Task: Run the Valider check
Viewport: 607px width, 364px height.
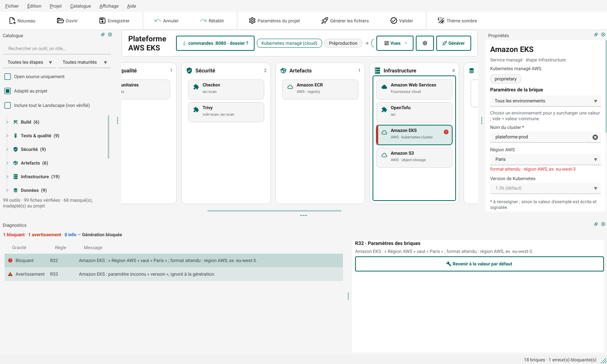Action: [x=402, y=21]
